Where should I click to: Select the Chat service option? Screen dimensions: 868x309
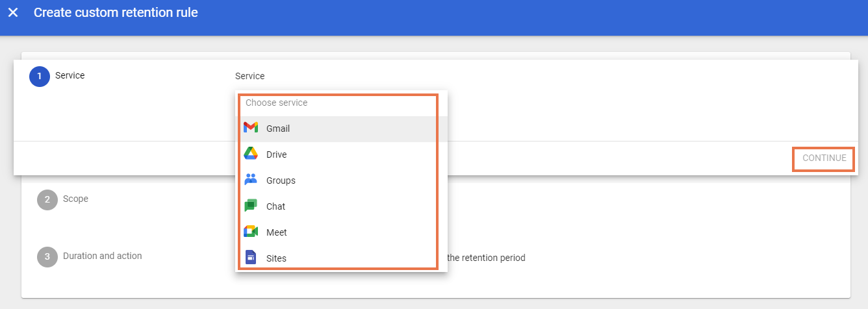pos(275,206)
